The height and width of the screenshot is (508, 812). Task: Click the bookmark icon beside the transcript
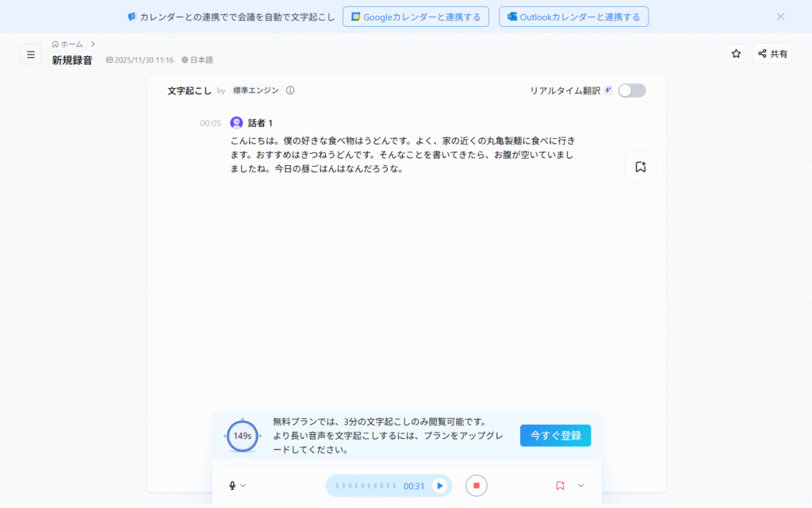(x=640, y=167)
